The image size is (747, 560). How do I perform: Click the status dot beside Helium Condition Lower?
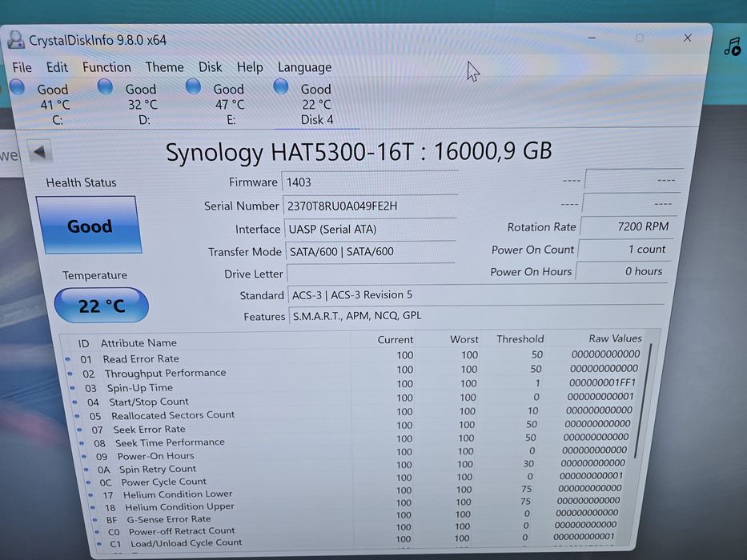[x=91, y=495]
